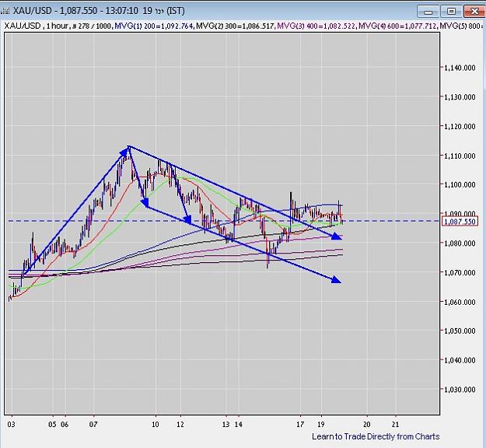The width and height of the screenshot is (486, 448).
Task: Open the Learn to Trade Directly from Charts link
Action: point(376,436)
